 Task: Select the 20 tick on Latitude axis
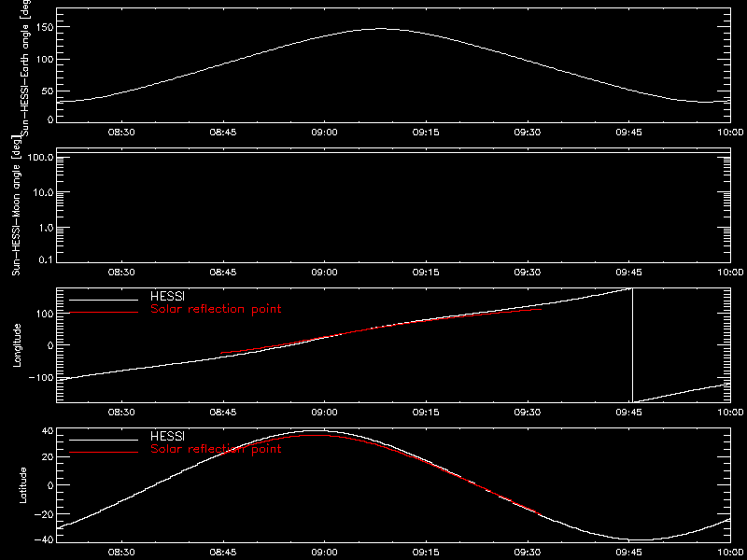coord(48,457)
